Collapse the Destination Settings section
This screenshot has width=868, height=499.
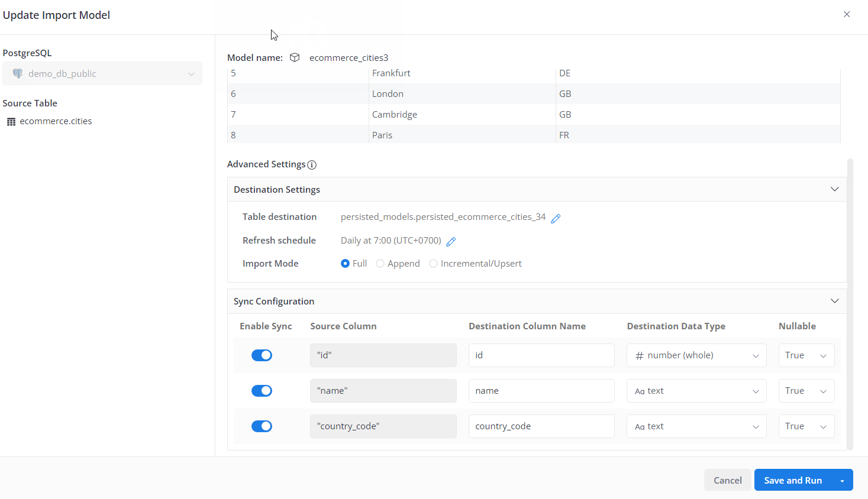[835, 189]
